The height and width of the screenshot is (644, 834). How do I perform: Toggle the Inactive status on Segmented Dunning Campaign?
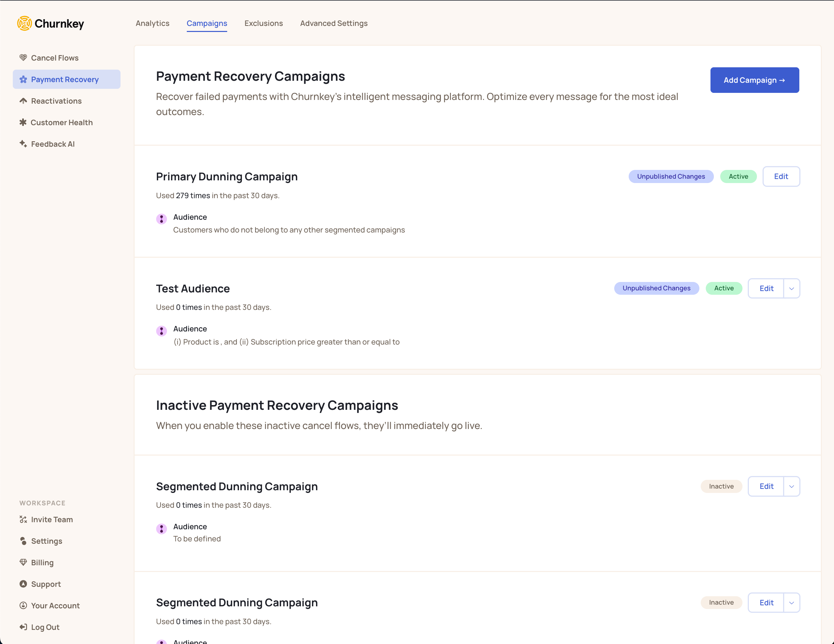tap(720, 486)
